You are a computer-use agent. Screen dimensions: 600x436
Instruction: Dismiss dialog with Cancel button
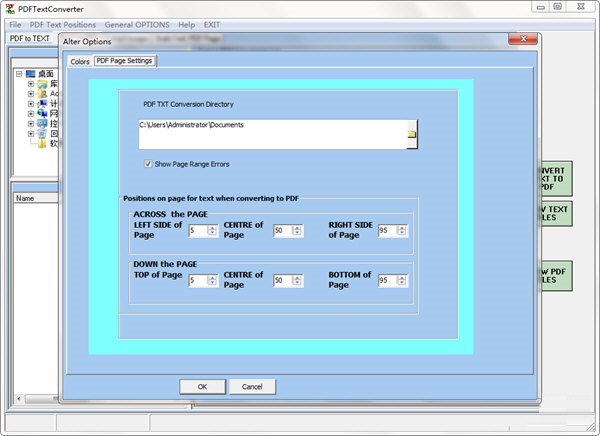252,387
